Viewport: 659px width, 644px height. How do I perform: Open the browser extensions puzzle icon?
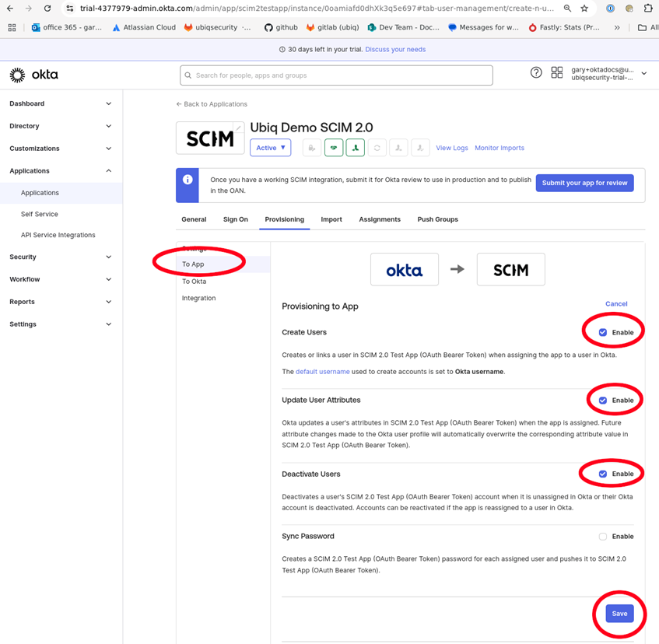pyautogui.click(x=648, y=9)
